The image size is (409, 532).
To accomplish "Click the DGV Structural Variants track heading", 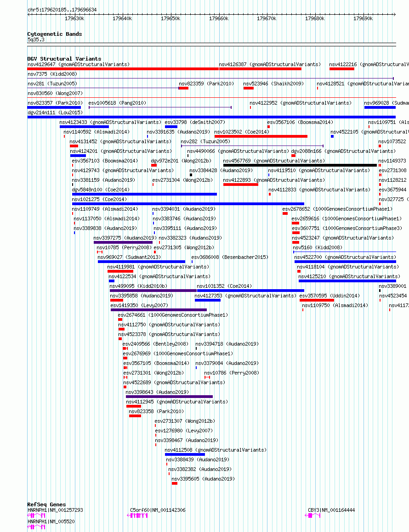I will (x=64, y=59).
